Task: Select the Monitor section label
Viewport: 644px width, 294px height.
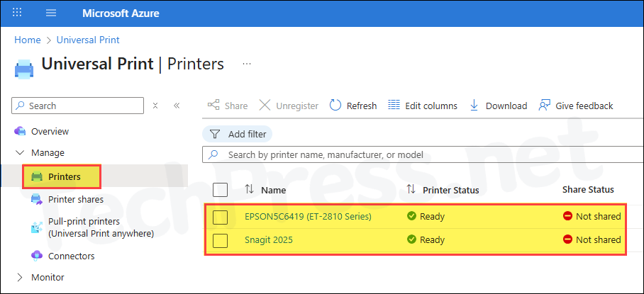Action: click(x=48, y=278)
